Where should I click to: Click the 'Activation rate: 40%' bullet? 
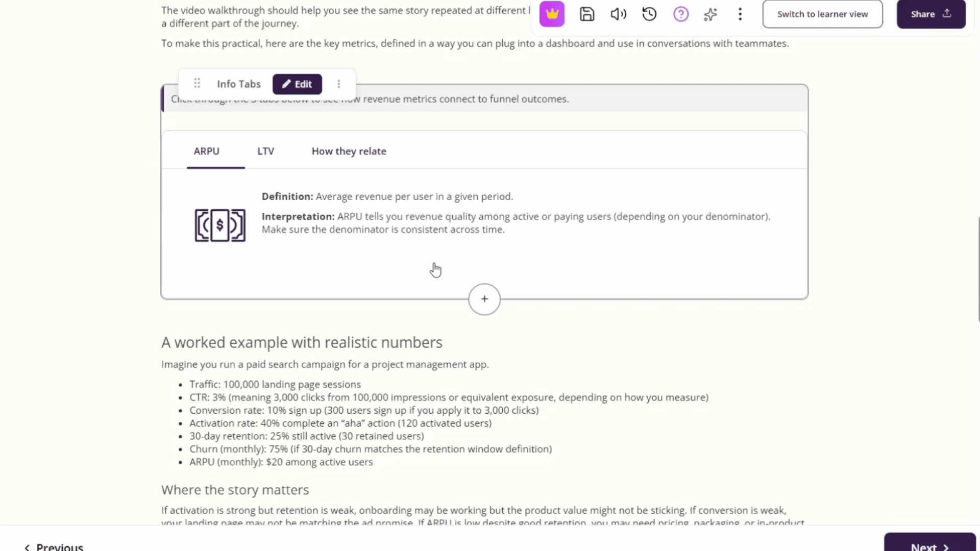340,423
